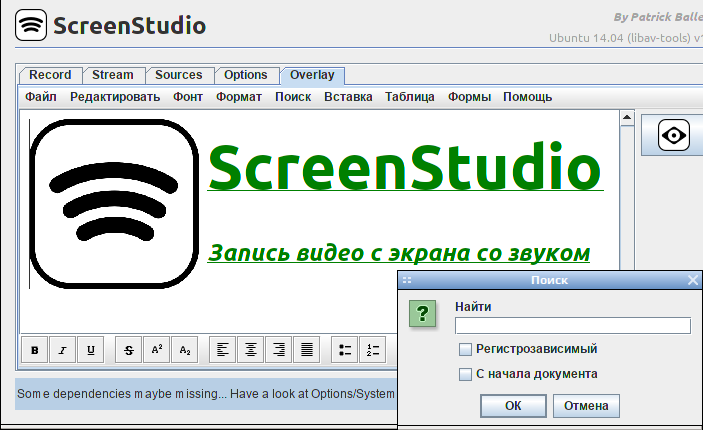This screenshot has height=430, width=703.
Task: Switch to the Record tab
Action: point(50,75)
